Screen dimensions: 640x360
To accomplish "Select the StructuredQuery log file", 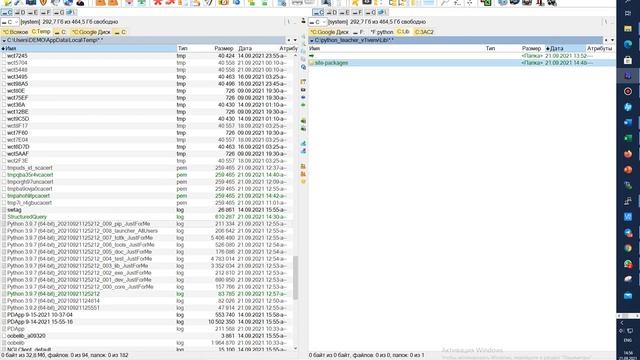I will pos(147,217).
